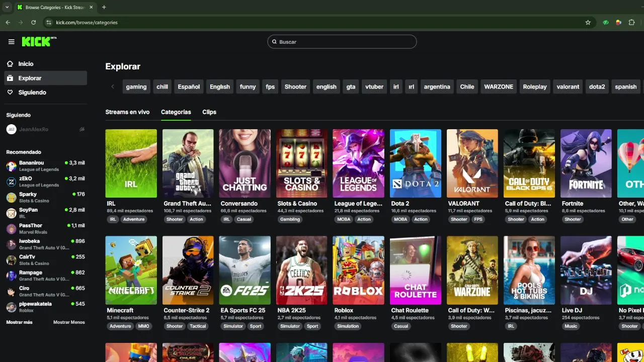The width and height of the screenshot is (644, 362).
Task: Open the Minecraft category thumbnail
Action: pos(131,270)
